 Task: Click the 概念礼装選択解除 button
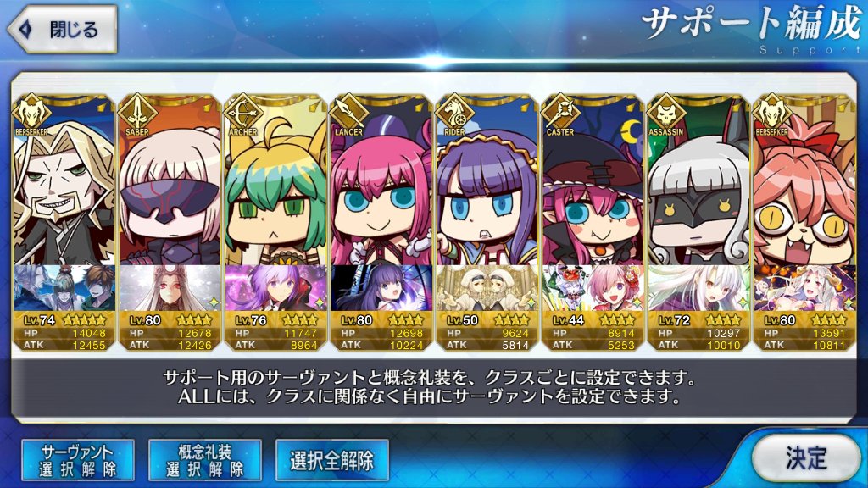(205, 460)
